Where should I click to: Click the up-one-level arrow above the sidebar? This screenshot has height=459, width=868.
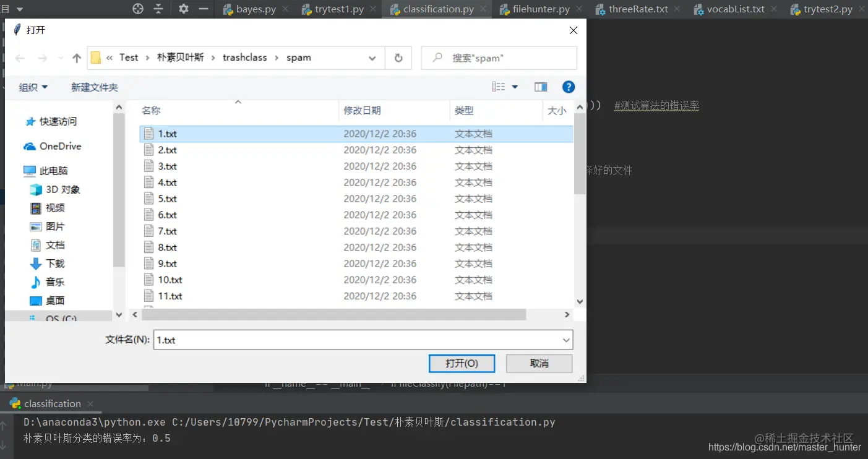75,57
